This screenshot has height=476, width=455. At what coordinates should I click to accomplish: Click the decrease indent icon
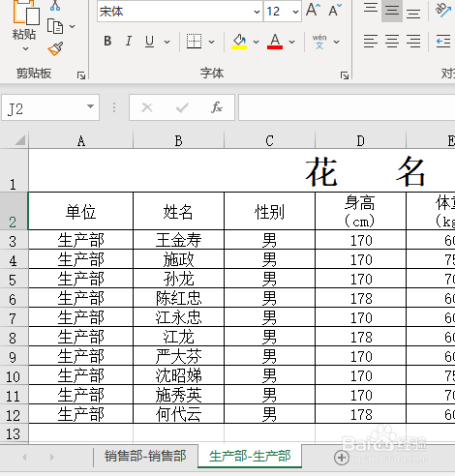coord(443,42)
